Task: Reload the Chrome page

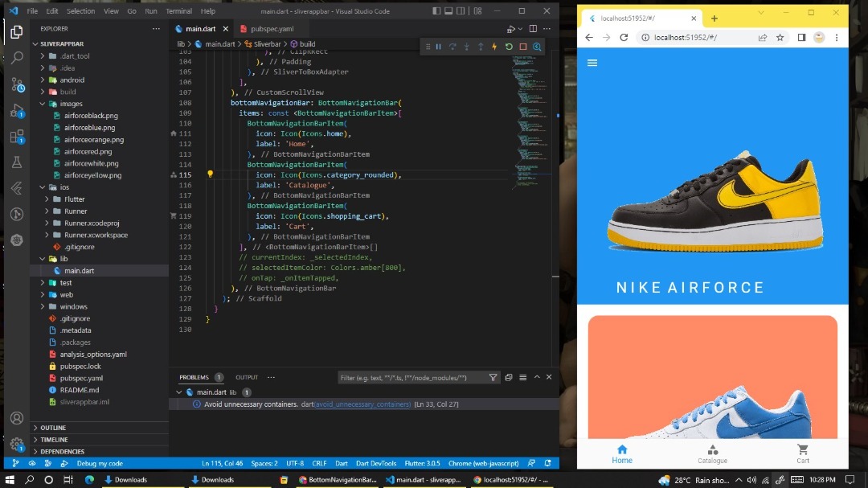Action: tap(624, 38)
